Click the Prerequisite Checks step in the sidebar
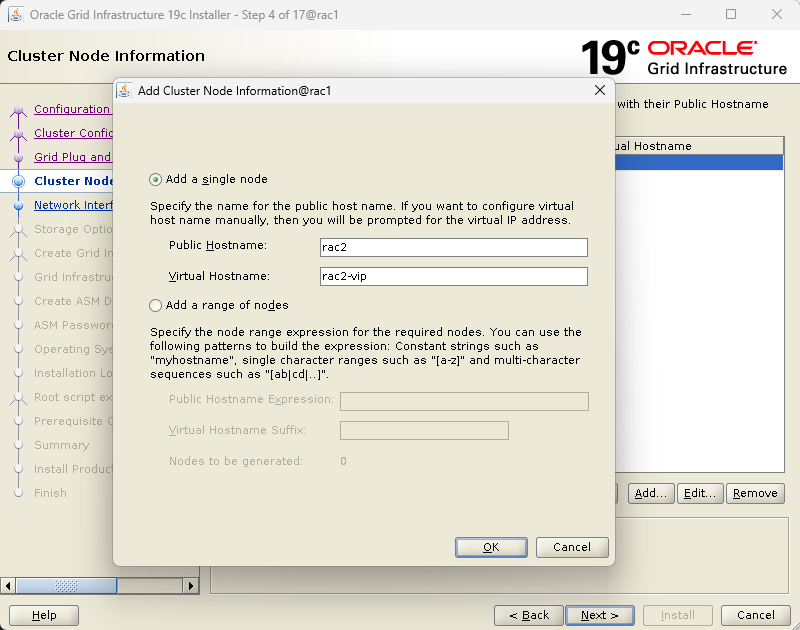 [x=73, y=421]
